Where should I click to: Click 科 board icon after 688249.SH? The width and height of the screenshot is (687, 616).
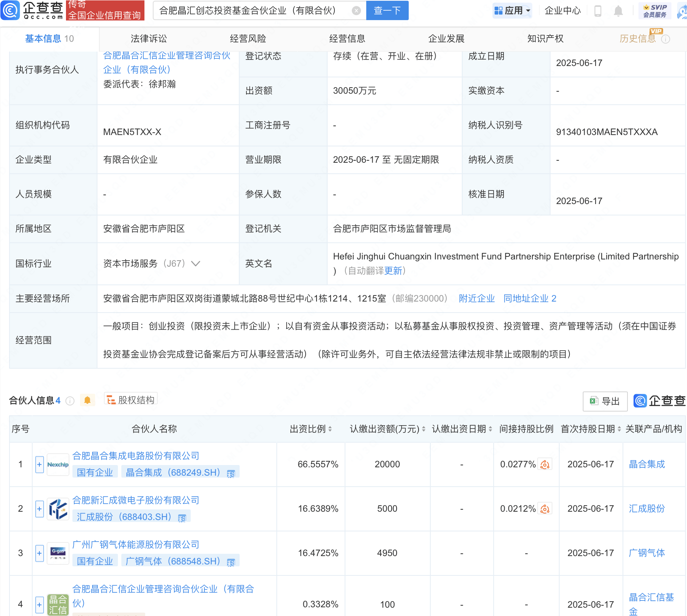231,474
